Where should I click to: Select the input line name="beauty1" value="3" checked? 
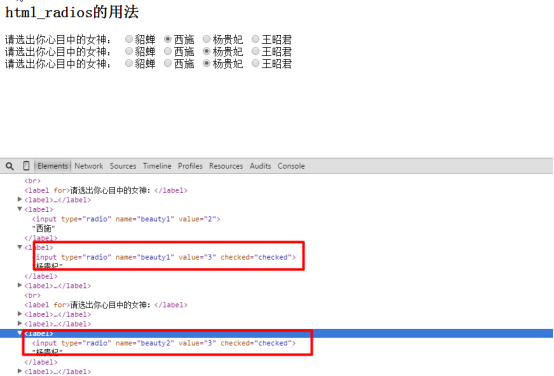coord(164,257)
